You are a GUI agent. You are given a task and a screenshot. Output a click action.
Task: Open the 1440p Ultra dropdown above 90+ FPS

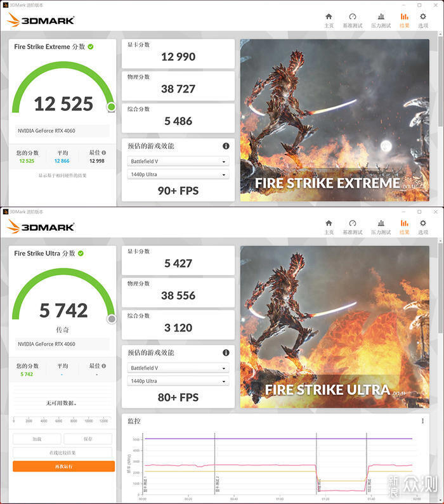[x=178, y=174]
